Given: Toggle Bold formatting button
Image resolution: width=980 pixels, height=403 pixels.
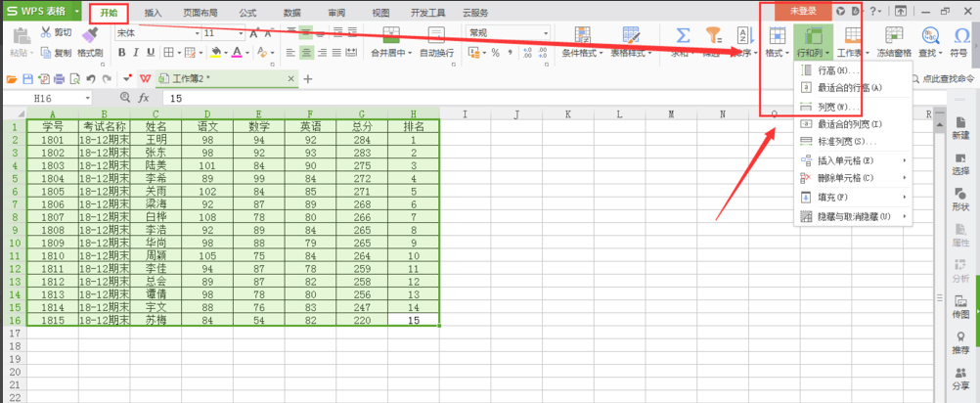Looking at the screenshot, I should pyautogui.click(x=122, y=53).
